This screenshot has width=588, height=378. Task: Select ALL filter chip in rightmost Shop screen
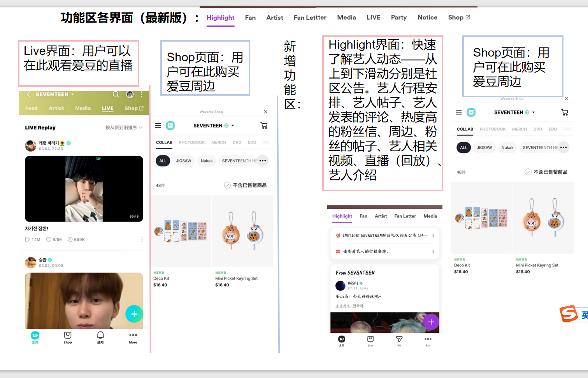(464, 147)
